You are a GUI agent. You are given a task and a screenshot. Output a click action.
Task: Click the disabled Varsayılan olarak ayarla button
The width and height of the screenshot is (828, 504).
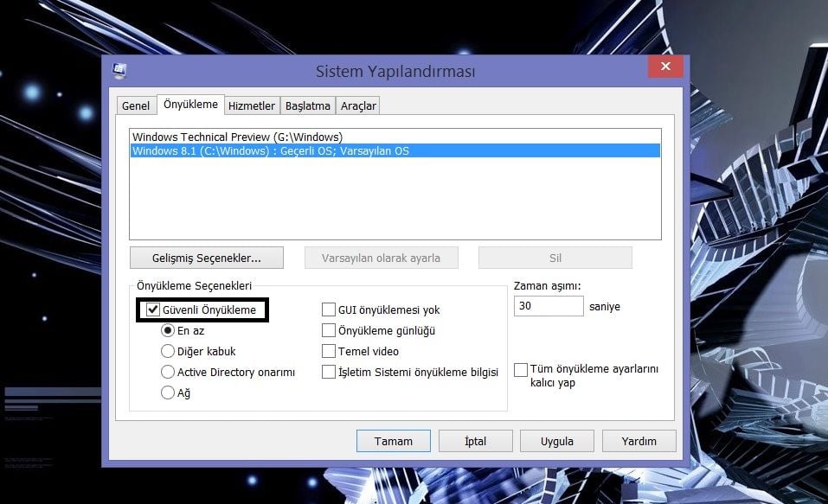click(382, 258)
